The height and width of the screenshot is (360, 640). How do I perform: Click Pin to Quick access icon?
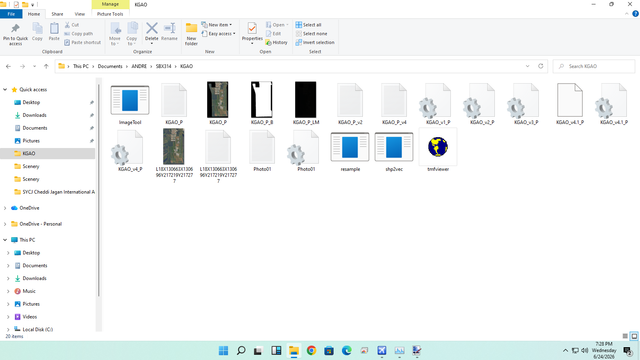16,34
